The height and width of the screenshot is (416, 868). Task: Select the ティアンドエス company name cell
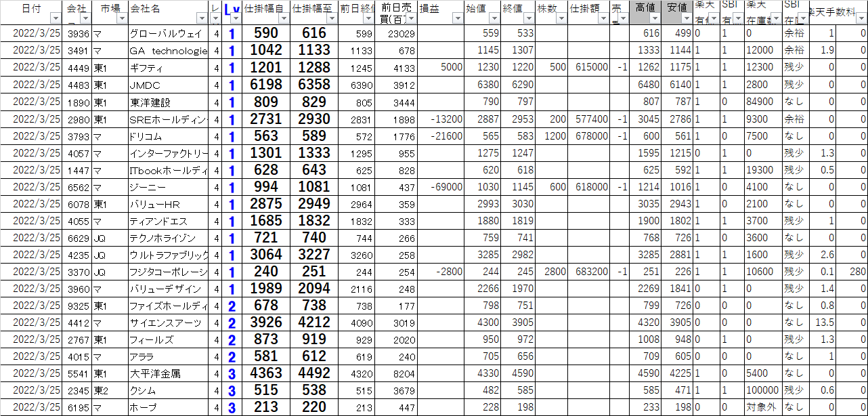[168, 221]
